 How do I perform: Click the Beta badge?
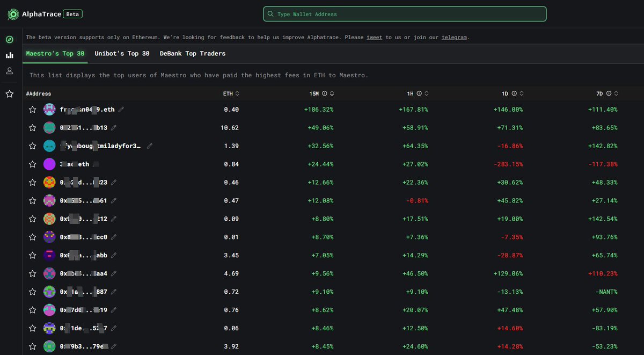pos(72,15)
